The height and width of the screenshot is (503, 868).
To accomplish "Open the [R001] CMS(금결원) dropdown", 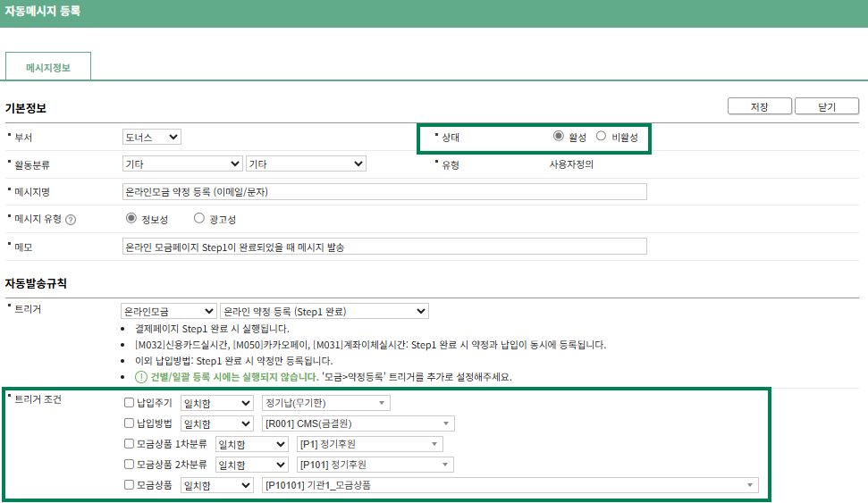I will pos(358,423).
